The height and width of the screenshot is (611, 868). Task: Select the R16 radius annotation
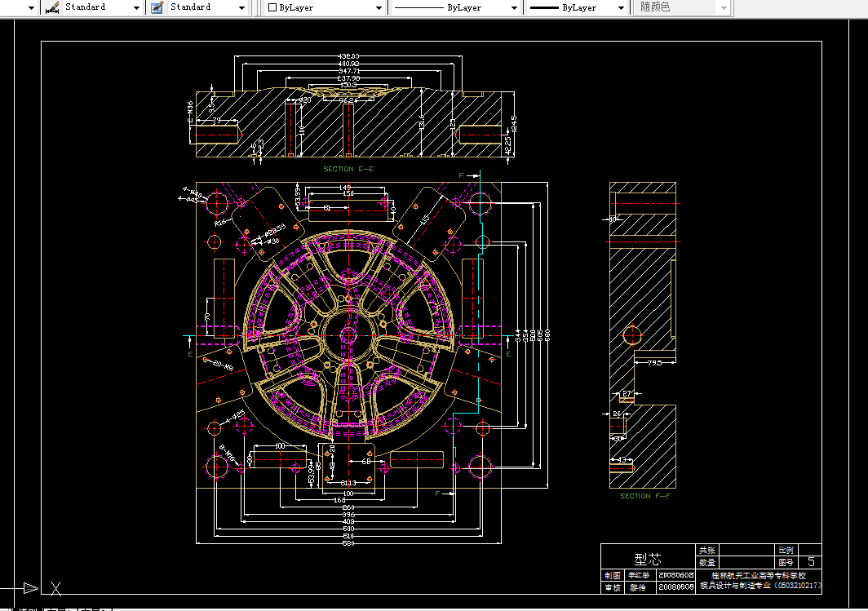[220, 223]
